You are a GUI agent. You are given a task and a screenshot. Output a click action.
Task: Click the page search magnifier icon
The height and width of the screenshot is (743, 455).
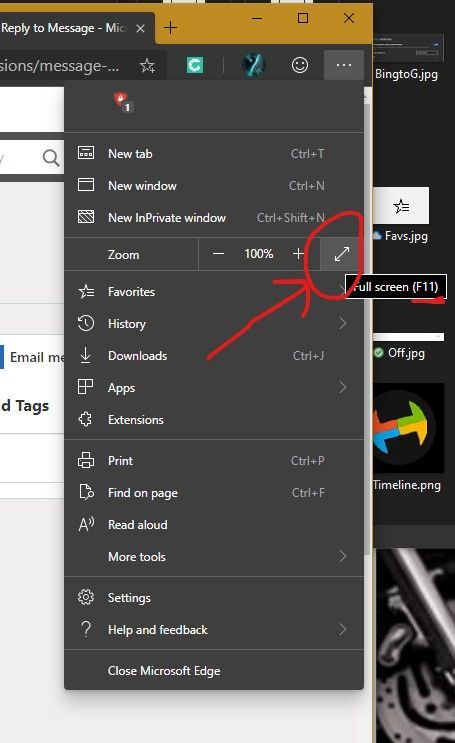tap(51, 157)
